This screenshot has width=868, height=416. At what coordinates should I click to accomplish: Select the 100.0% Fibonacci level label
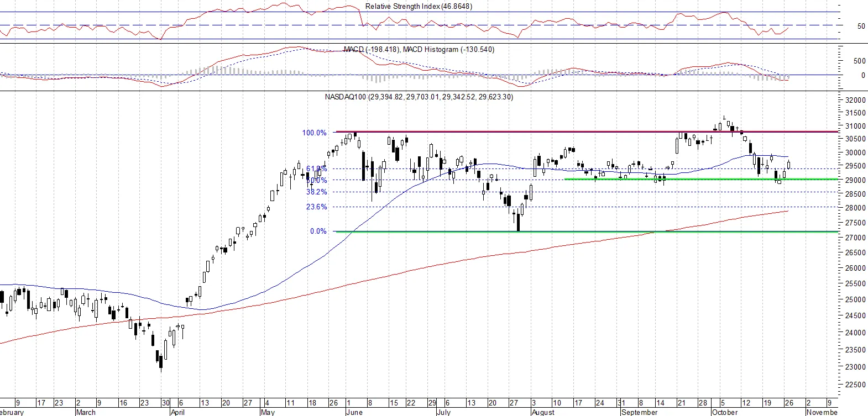pyautogui.click(x=314, y=133)
